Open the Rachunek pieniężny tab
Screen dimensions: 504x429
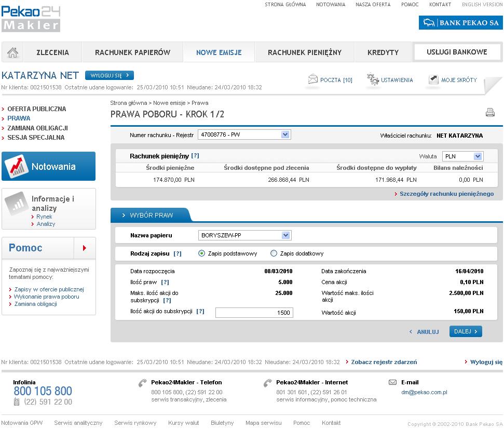304,52
